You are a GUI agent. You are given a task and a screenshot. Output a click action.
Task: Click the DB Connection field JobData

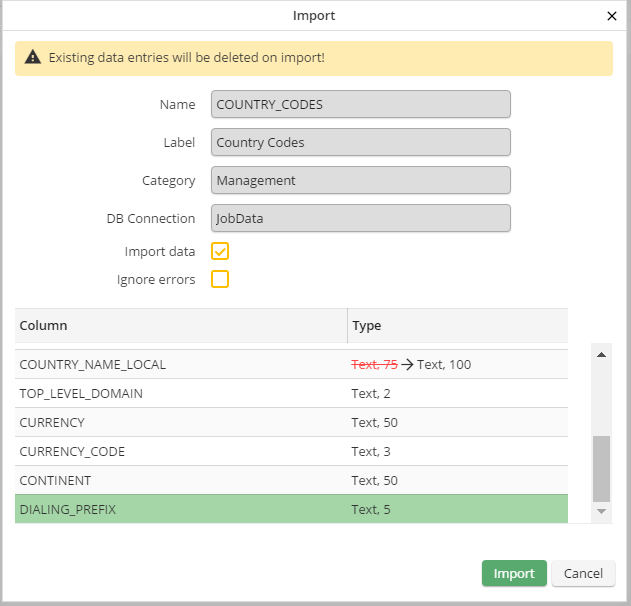[361, 218]
